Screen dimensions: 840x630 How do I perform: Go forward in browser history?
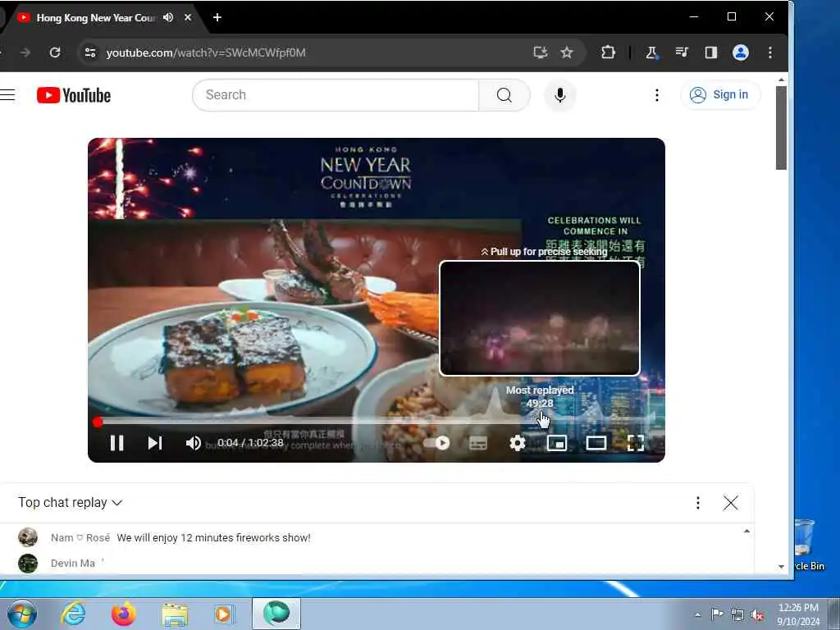click(25, 52)
